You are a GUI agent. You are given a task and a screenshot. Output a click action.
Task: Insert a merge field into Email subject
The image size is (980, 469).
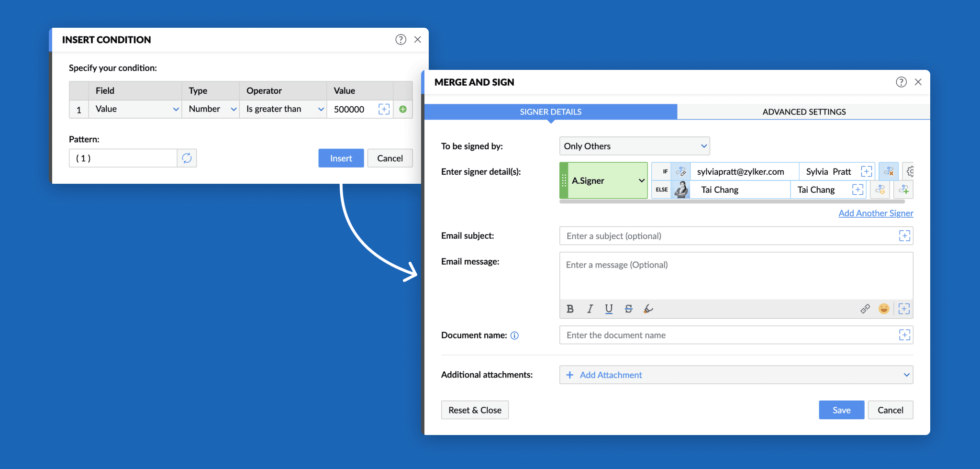(904, 235)
